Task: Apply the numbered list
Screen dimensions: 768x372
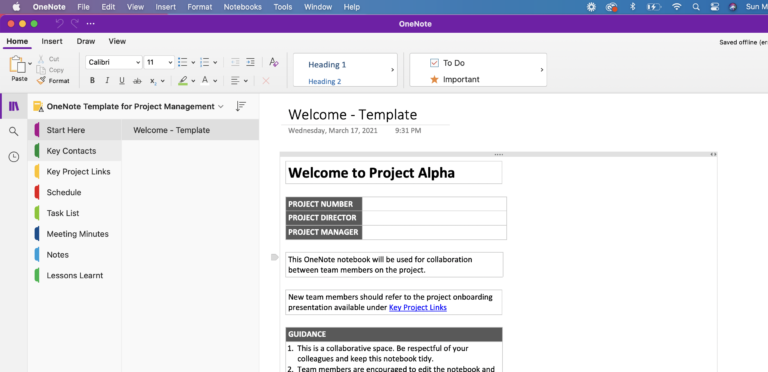Action: (205, 62)
